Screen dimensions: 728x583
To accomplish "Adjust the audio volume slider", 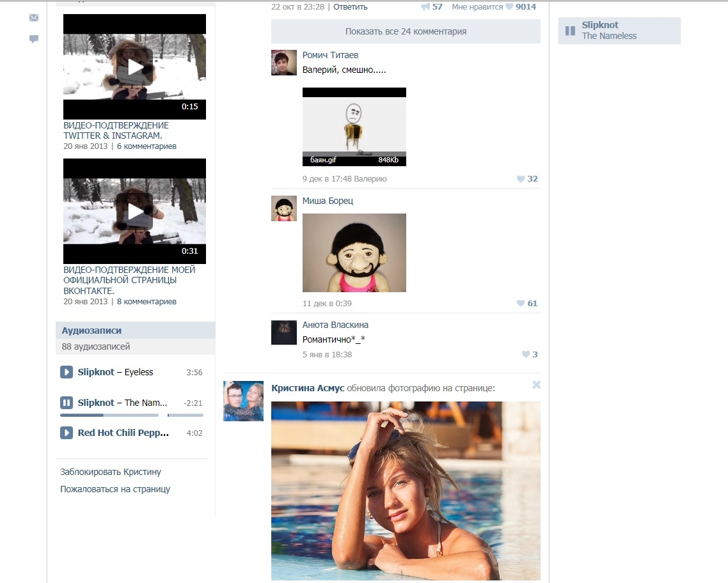I will (186, 415).
